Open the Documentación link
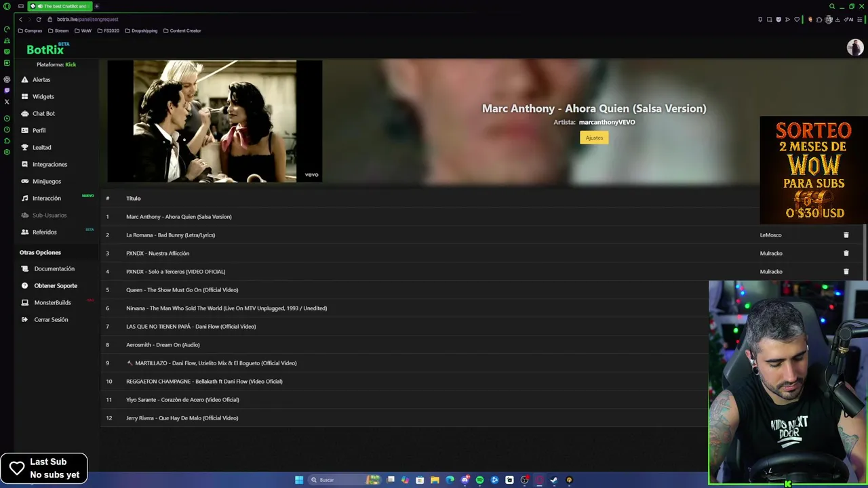868x488 pixels. 54,268
